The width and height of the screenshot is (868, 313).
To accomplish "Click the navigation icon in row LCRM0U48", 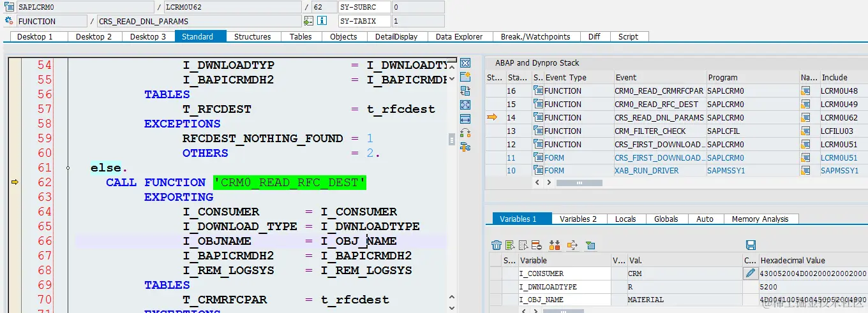I will point(806,91).
